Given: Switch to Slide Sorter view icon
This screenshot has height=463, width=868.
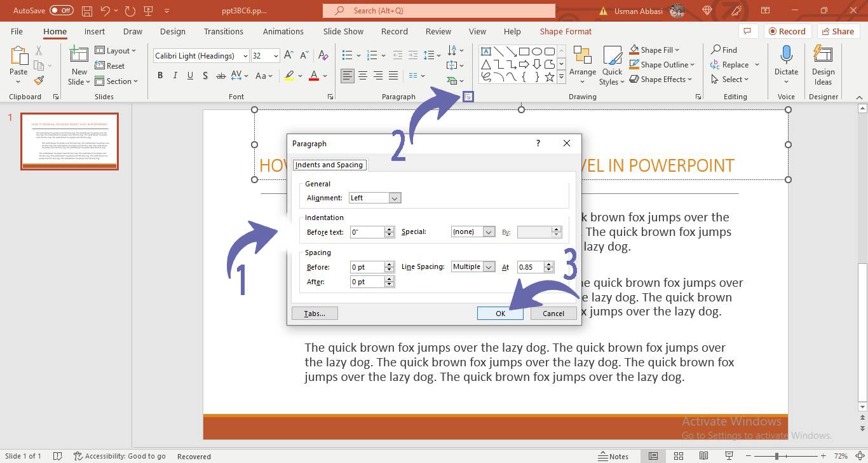Looking at the screenshot, I should click(x=678, y=456).
